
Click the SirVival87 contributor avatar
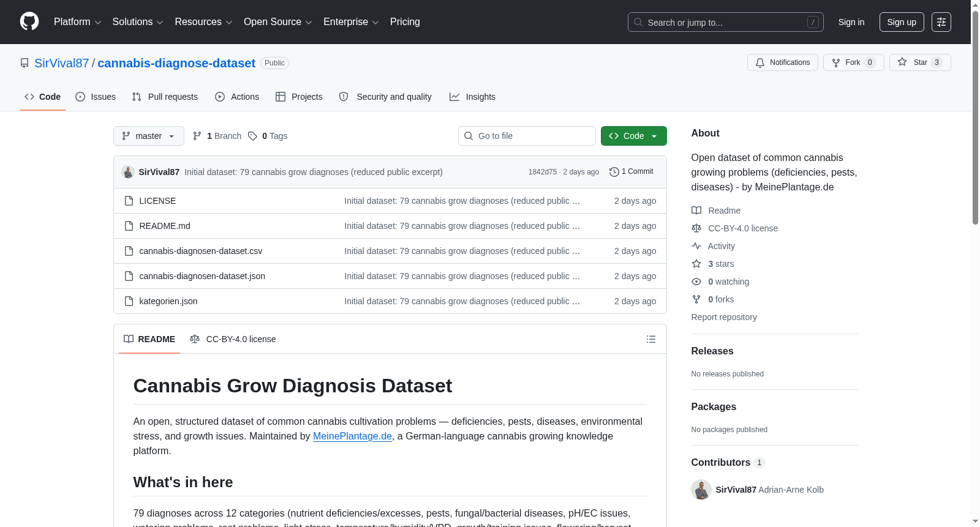(701, 490)
